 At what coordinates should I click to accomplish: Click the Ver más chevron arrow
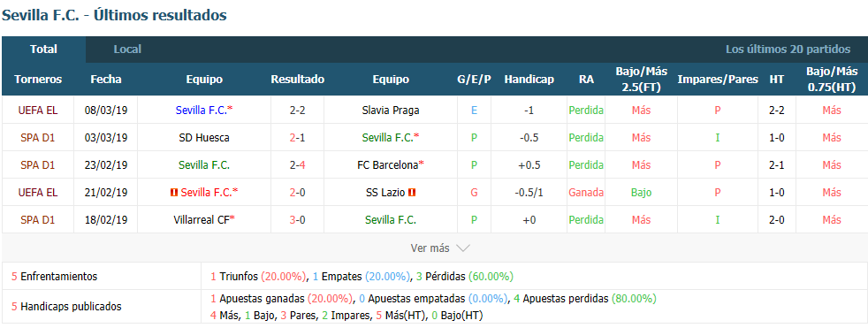pyautogui.click(x=463, y=248)
